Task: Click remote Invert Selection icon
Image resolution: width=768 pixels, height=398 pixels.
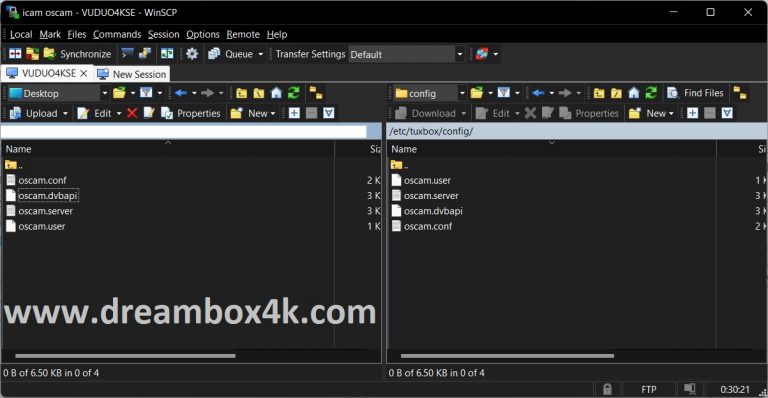Action: tap(727, 113)
